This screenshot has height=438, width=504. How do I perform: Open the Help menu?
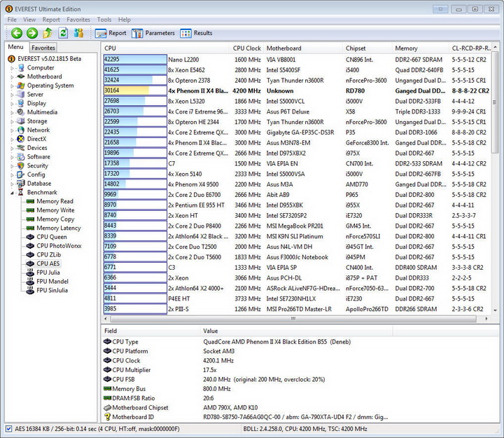click(x=125, y=20)
